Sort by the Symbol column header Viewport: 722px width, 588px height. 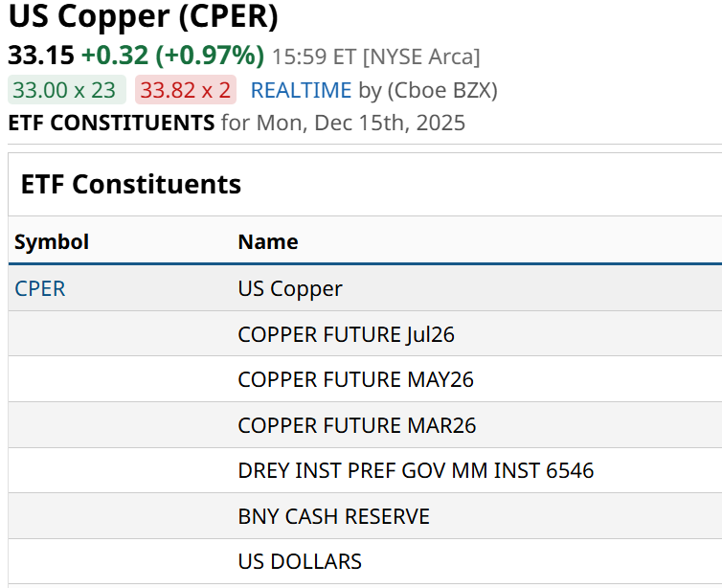click(52, 242)
